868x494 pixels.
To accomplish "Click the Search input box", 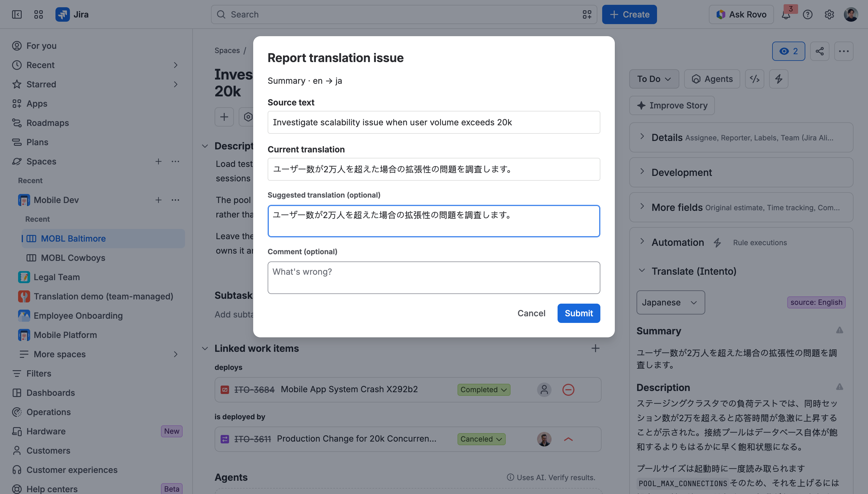I will coord(404,14).
